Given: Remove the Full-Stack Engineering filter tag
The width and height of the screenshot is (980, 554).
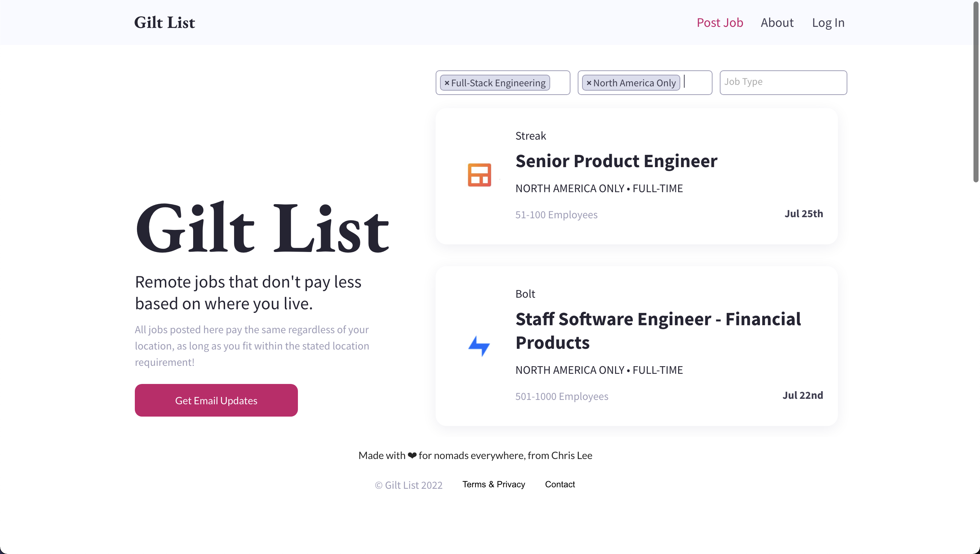Looking at the screenshot, I should click(x=447, y=83).
